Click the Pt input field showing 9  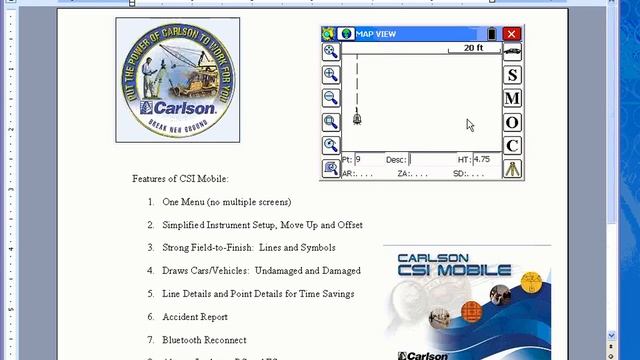tap(369, 160)
